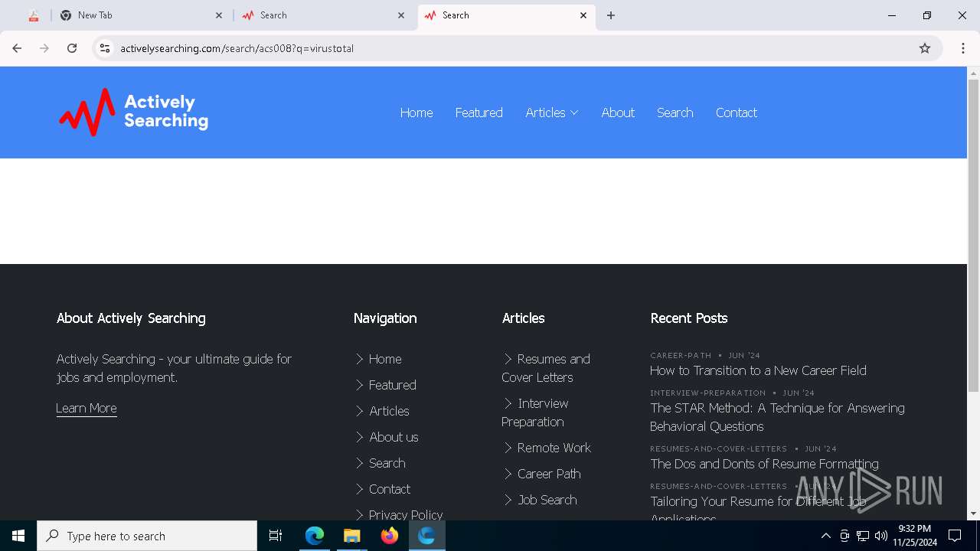Viewport: 980px width, 551px height.
Task: Open Search in footer Navigation
Action: (x=387, y=463)
